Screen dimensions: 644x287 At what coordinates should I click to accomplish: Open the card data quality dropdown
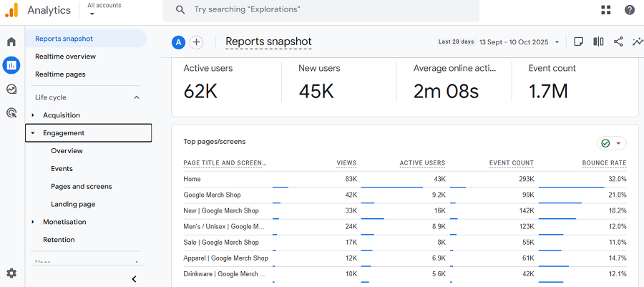[611, 143]
